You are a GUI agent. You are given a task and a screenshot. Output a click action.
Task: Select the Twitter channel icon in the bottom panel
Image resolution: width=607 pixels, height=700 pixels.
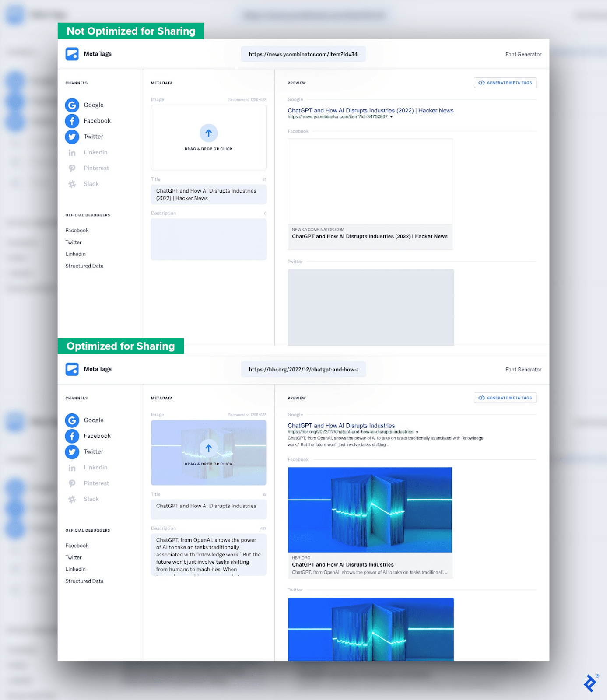[72, 452]
